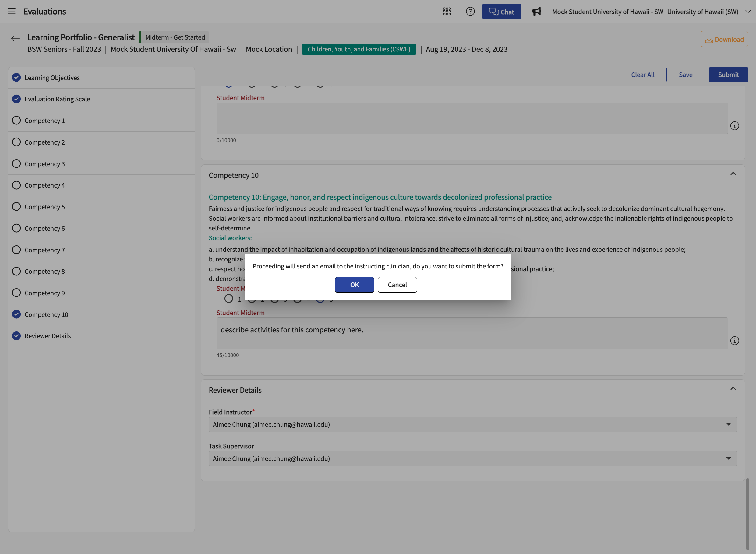Click the Children, Youth, and Families tag
The height and width of the screenshot is (554, 756).
point(359,49)
